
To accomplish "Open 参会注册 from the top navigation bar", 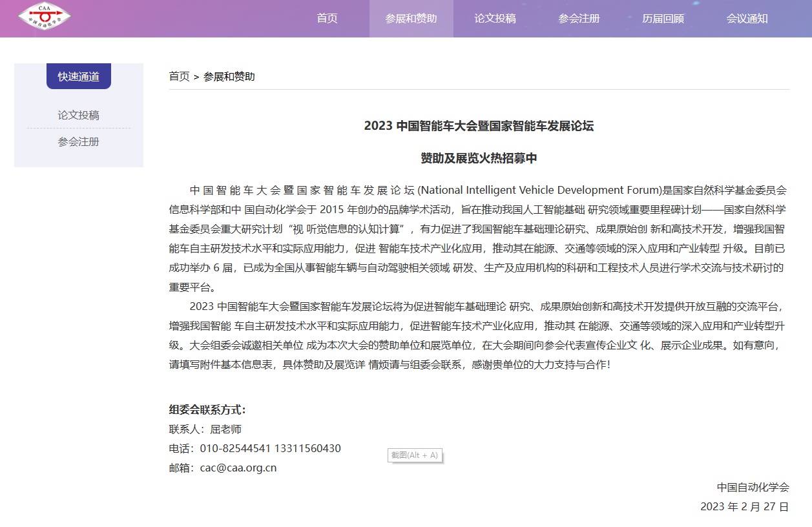I will click(x=579, y=18).
